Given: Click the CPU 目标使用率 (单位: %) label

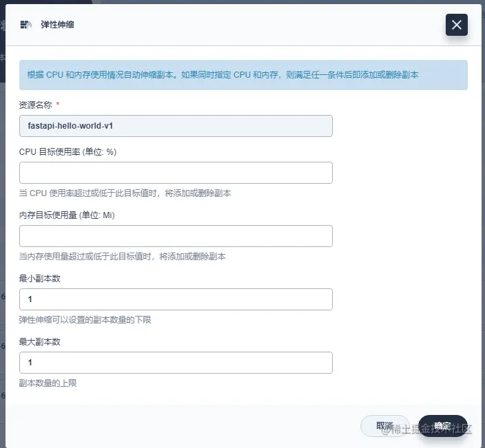Looking at the screenshot, I should click(x=68, y=152).
